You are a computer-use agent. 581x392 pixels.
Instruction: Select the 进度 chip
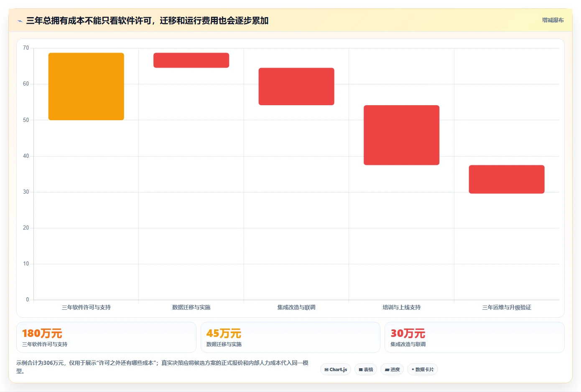(392, 369)
